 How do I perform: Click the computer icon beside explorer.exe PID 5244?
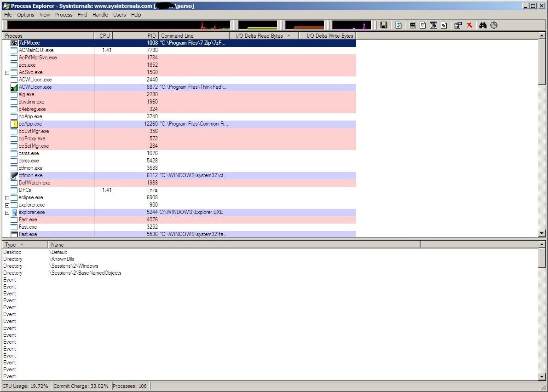tap(14, 212)
